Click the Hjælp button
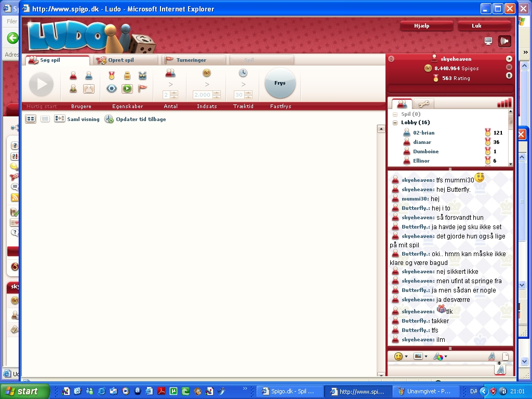This screenshot has height=399, width=532. [422, 26]
